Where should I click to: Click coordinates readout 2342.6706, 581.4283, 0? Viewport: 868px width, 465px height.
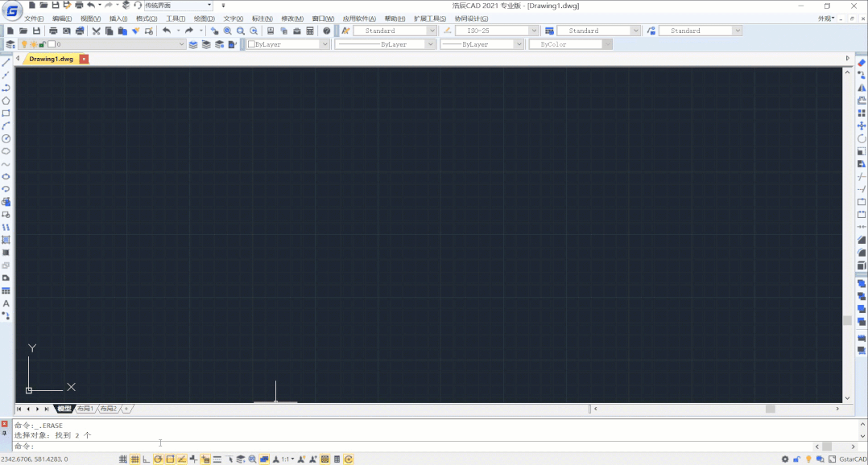click(35, 459)
